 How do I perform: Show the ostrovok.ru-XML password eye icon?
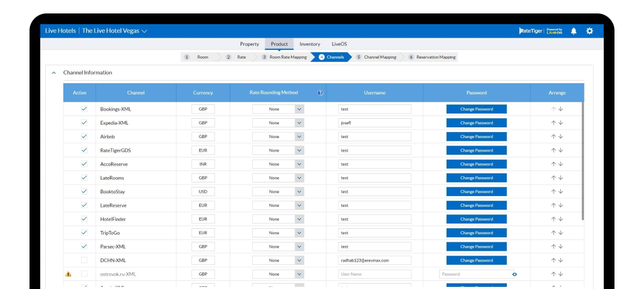pos(514,274)
